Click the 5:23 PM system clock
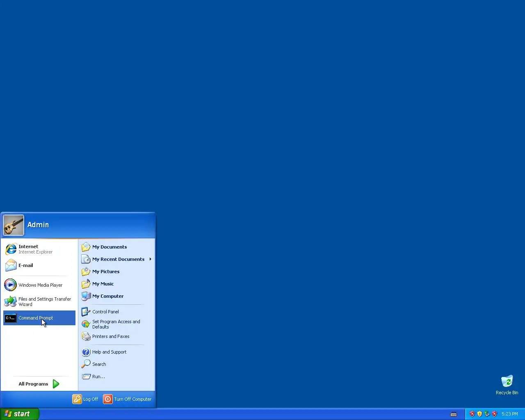This screenshot has width=525, height=420. coord(510,414)
